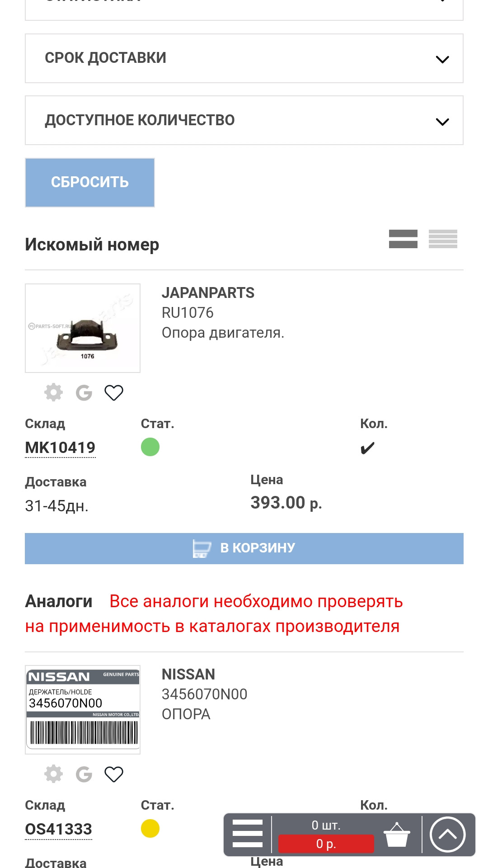Viewport: 488px width, 868px height.
Task: Add RU1076 to cart via В корзину
Action: (244, 548)
